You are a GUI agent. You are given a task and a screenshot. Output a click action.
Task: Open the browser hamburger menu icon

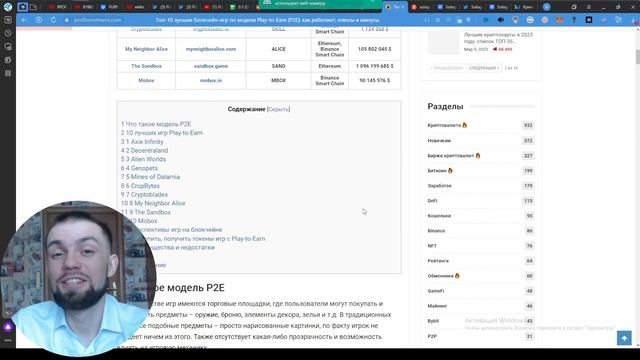tap(588, 7)
